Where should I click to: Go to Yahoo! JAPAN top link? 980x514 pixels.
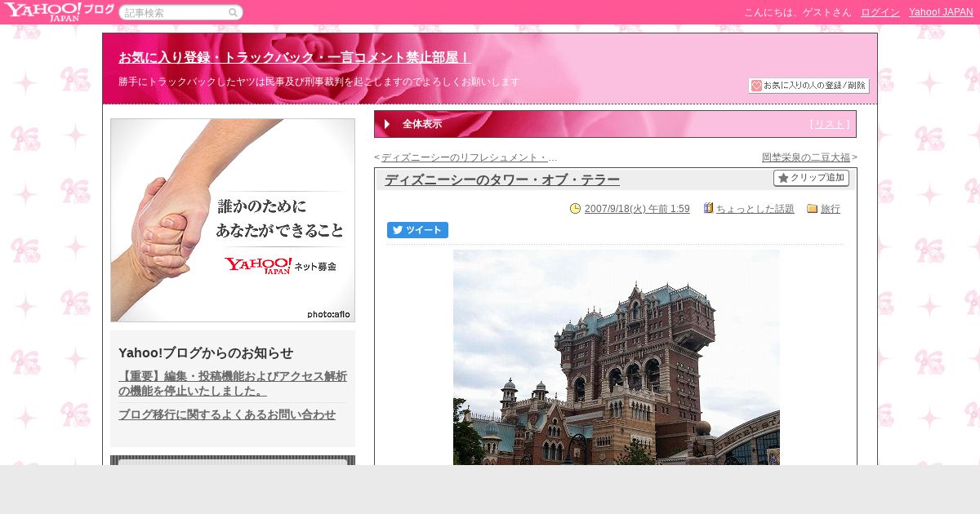pos(941,12)
